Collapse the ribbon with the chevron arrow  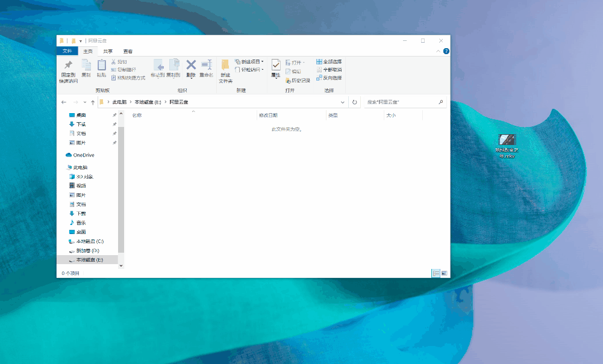pos(439,51)
